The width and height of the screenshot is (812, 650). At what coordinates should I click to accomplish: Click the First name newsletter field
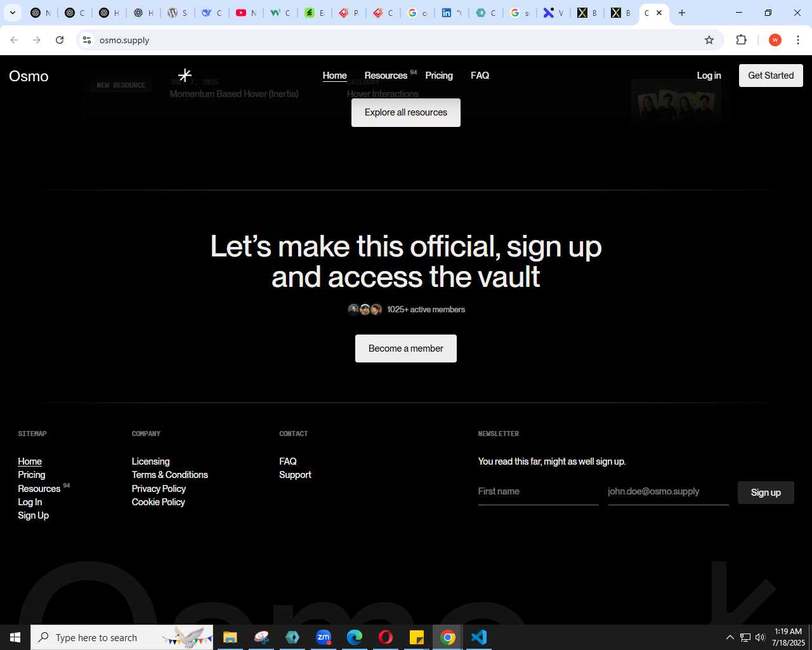pos(538,492)
